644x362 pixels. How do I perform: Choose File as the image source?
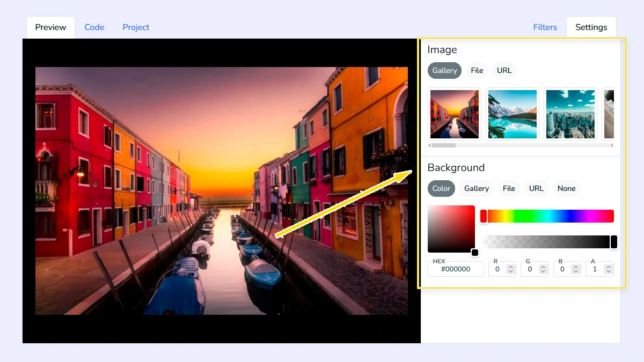pyautogui.click(x=477, y=70)
